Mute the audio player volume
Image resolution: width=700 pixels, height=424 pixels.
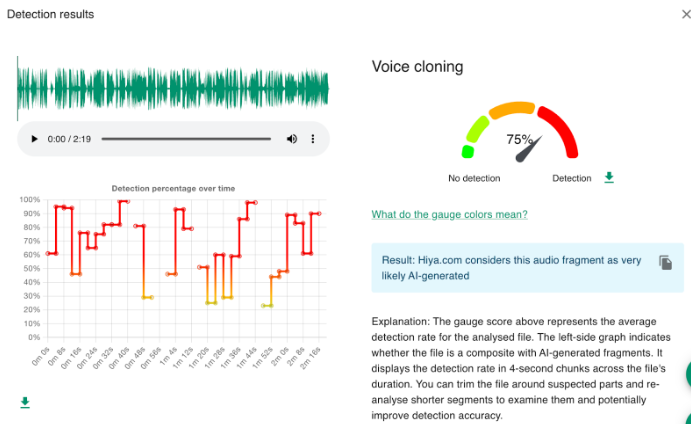point(292,139)
